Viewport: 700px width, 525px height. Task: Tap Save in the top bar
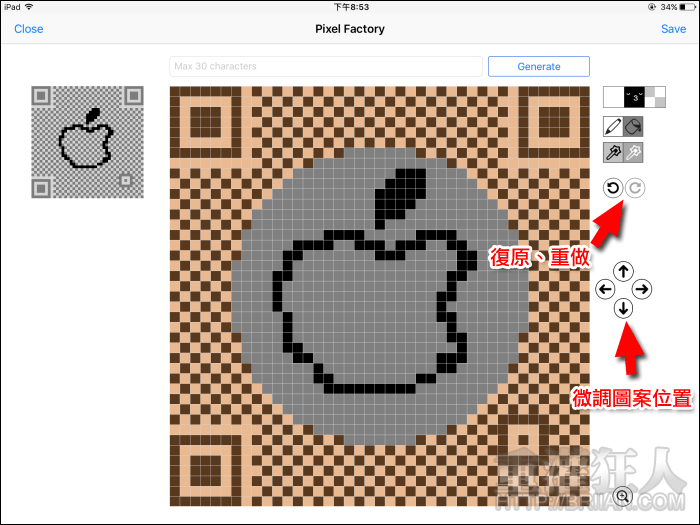[x=673, y=29]
